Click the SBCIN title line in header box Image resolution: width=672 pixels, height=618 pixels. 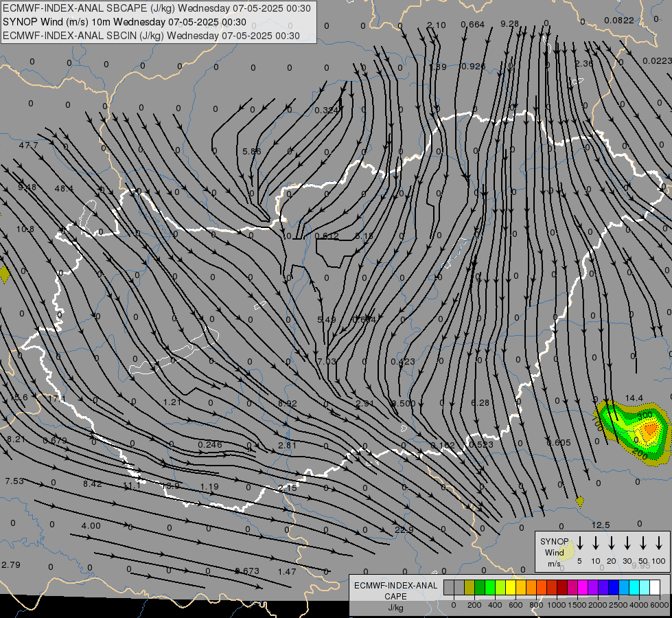[x=151, y=36]
